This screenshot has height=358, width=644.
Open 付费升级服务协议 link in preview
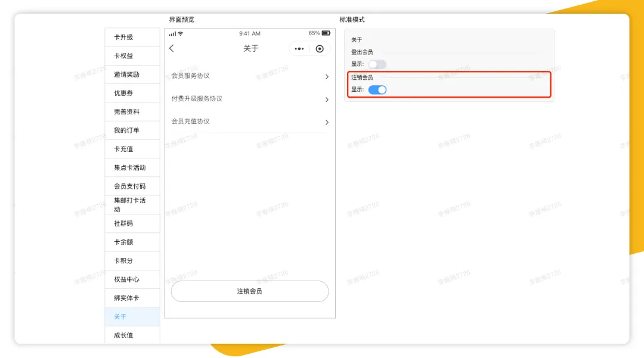pos(197,99)
